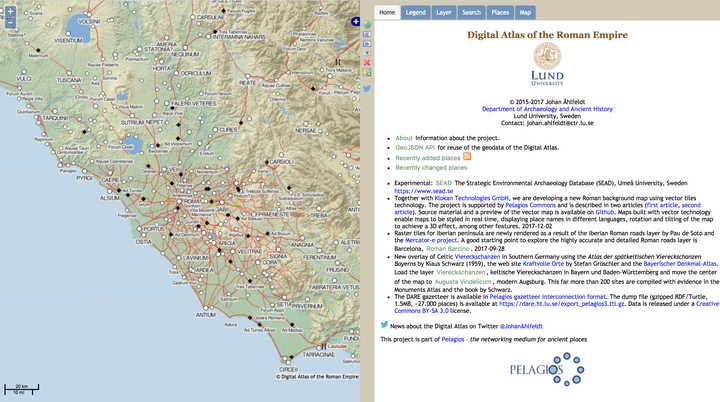This screenshot has height=402, width=720.
Task: Open the Mercator-e project link
Action: 431,240
